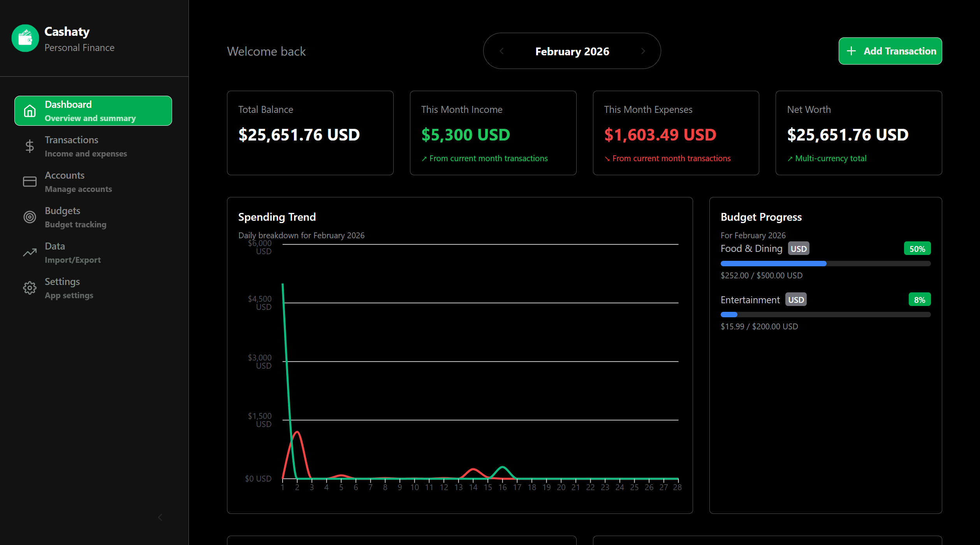
Task: Collapse the sidebar using bottom chevron
Action: coord(160,517)
